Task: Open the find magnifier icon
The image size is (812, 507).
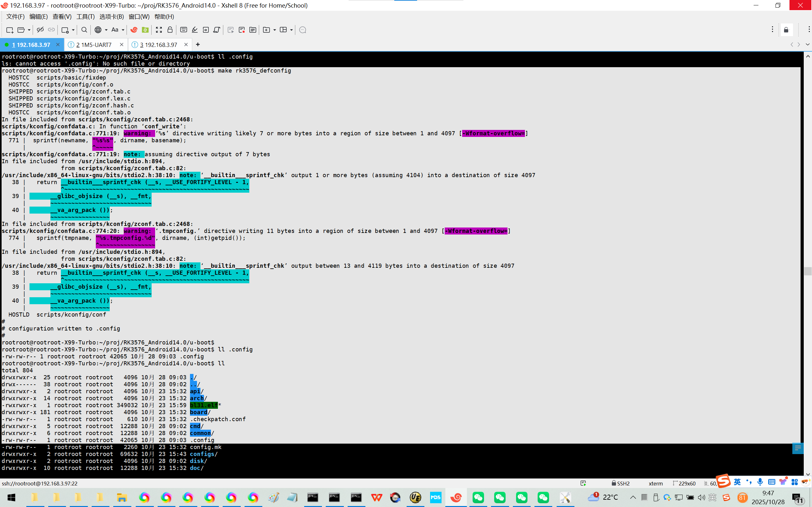Action: pyautogui.click(x=84, y=30)
